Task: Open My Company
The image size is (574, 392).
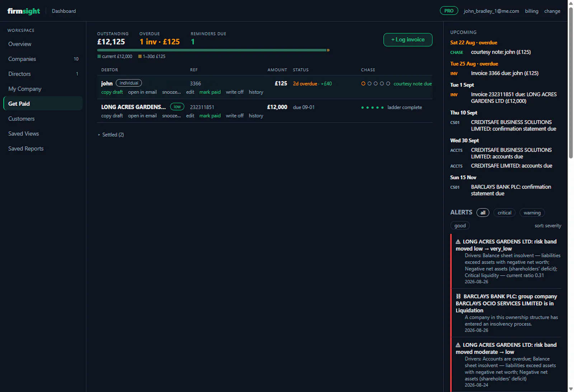Action: [x=43, y=89]
